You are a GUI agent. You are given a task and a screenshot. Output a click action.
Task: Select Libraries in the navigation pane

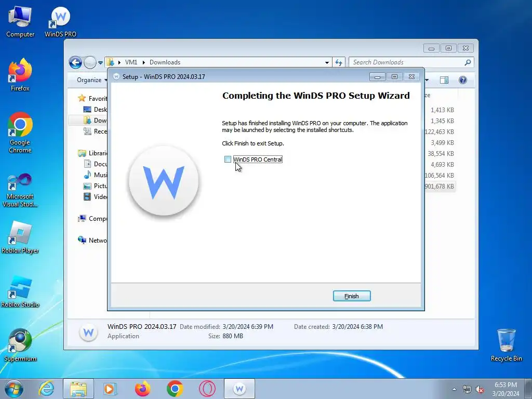[92, 153]
